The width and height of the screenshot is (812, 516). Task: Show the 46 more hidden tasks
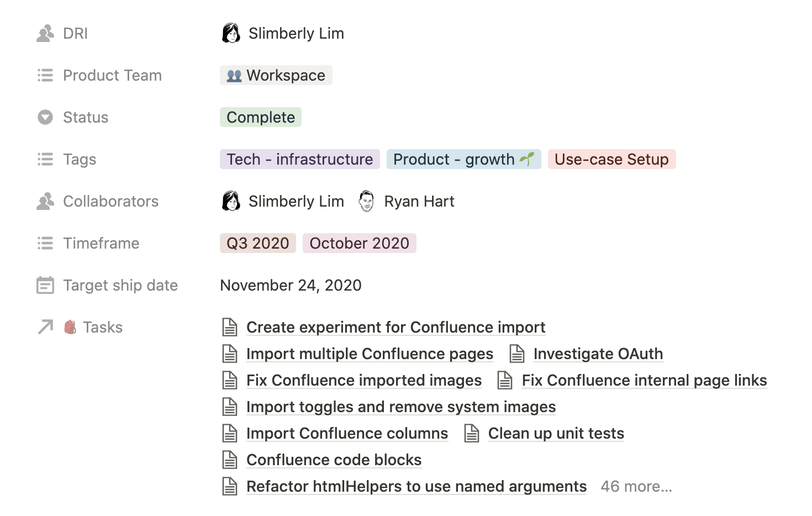636,486
